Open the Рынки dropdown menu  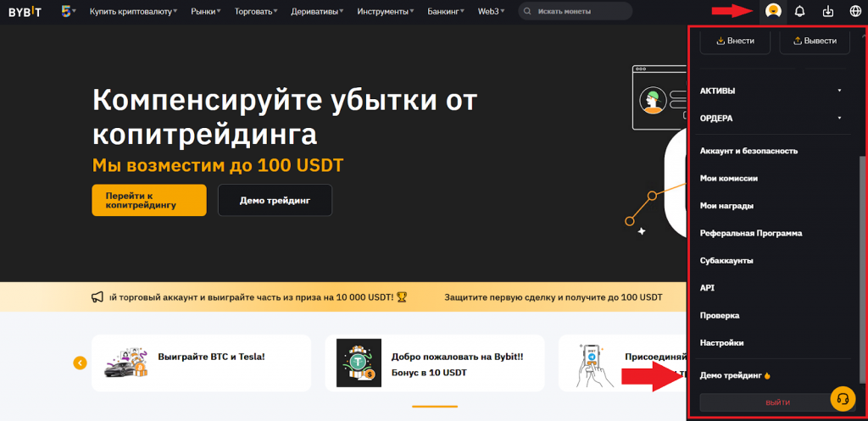coord(206,11)
